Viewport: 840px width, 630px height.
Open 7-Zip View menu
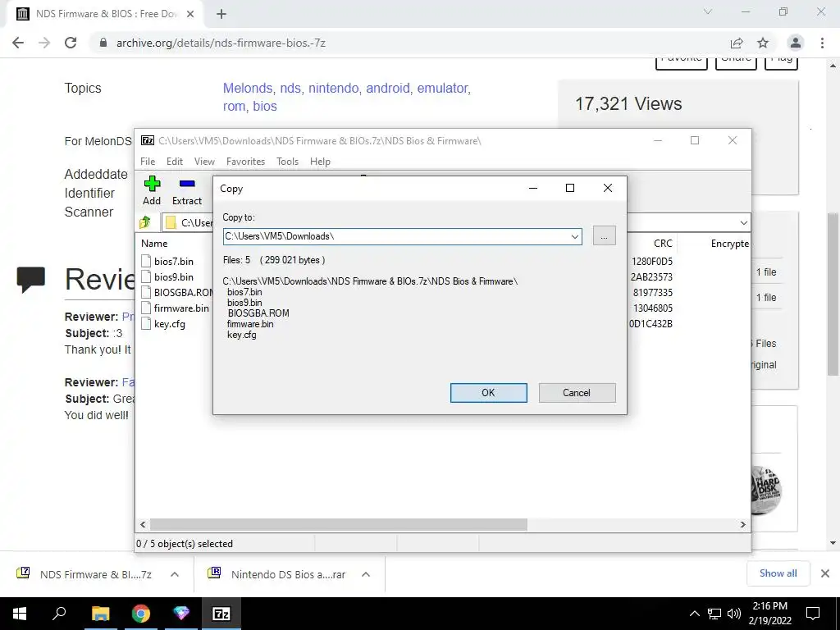click(x=204, y=162)
